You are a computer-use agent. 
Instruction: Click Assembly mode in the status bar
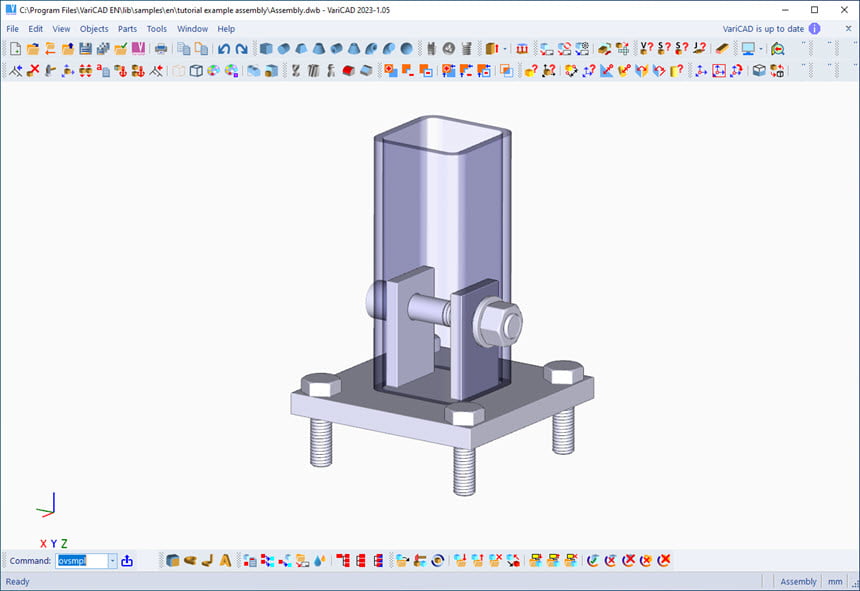tap(798, 581)
